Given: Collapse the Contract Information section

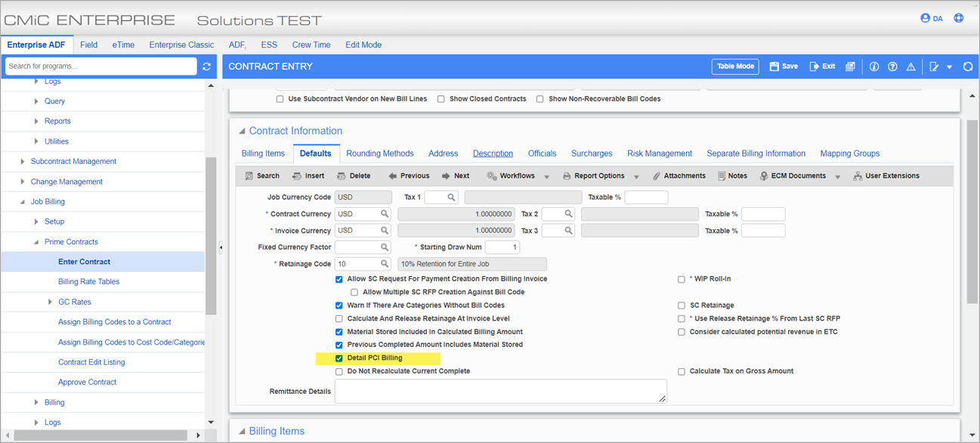Looking at the screenshot, I should pyautogui.click(x=242, y=131).
